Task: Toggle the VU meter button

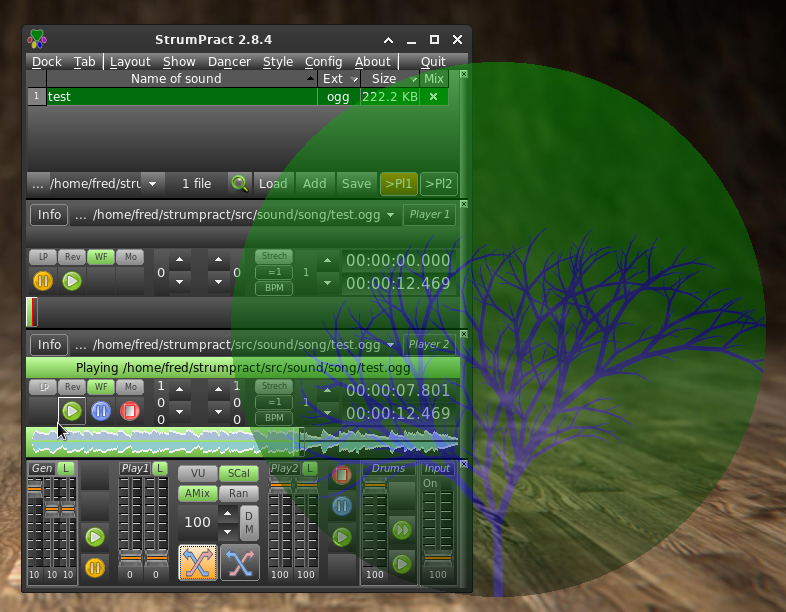Action: click(x=198, y=473)
